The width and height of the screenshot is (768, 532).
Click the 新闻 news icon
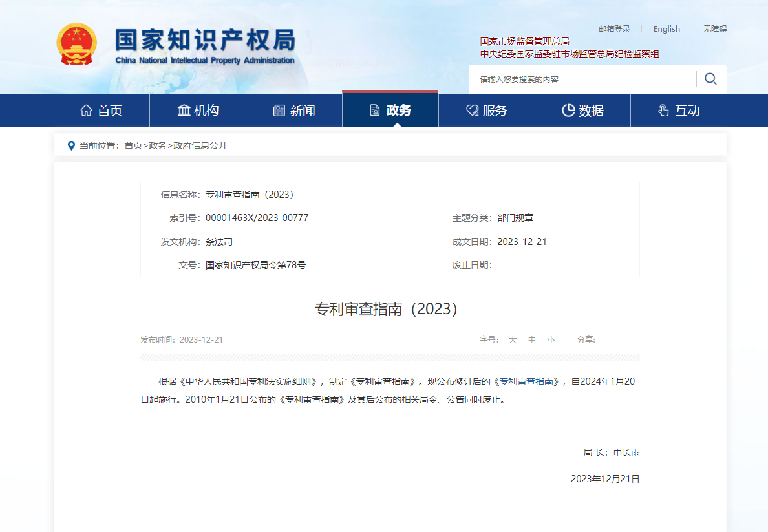pyautogui.click(x=280, y=110)
